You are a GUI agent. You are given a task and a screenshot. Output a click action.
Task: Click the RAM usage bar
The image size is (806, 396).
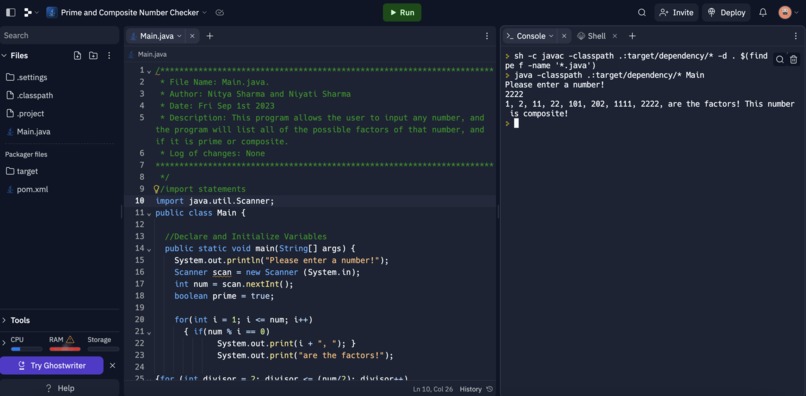pos(65,349)
